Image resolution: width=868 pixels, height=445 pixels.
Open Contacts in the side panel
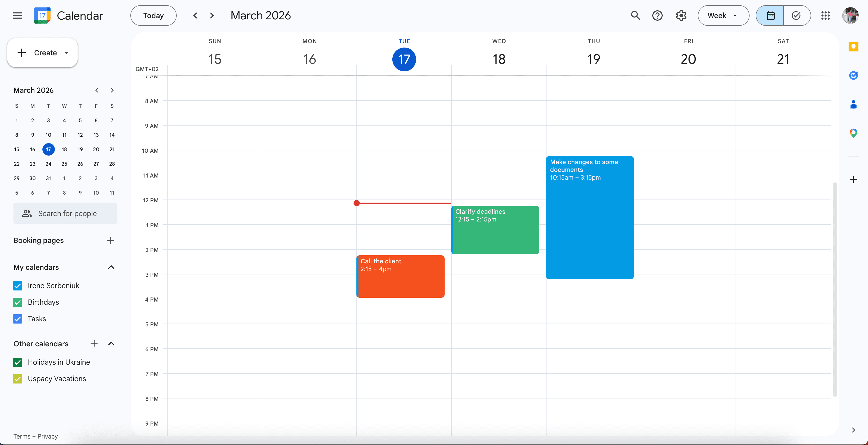click(854, 104)
